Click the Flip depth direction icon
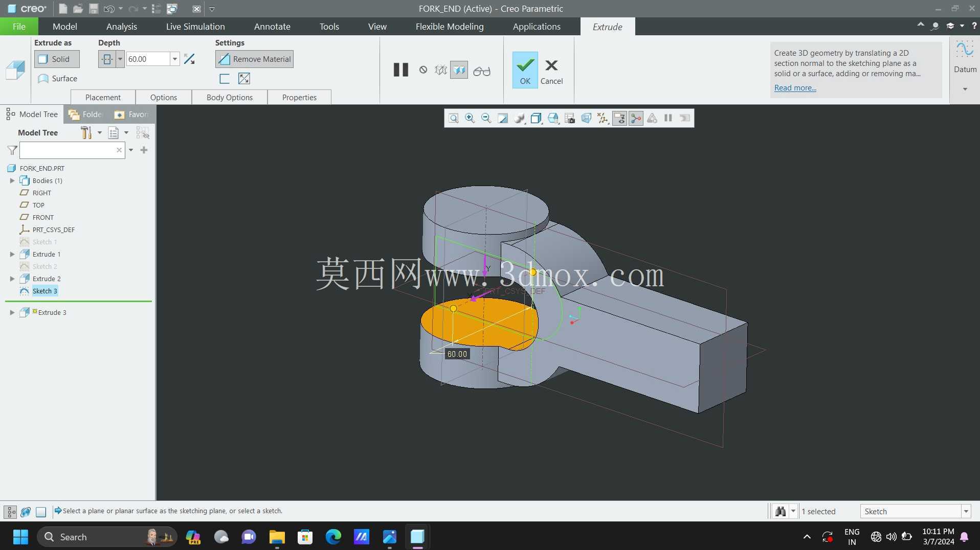Viewport: 980px width, 550px height. coord(189,59)
